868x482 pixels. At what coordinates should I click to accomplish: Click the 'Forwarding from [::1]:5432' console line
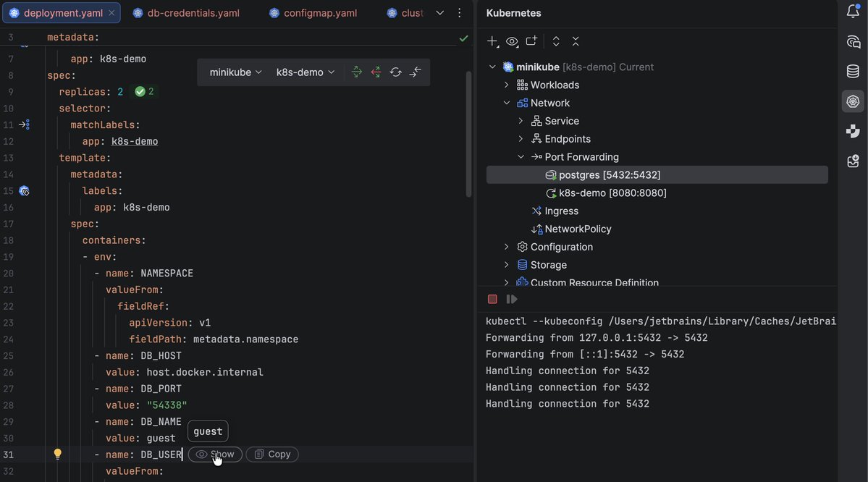585,354
